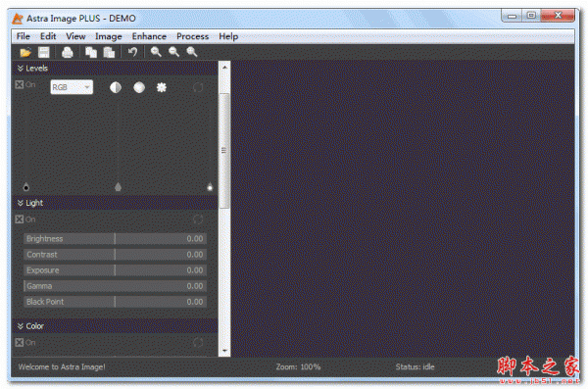Click the Copy icon in toolbar

pos(91,52)
